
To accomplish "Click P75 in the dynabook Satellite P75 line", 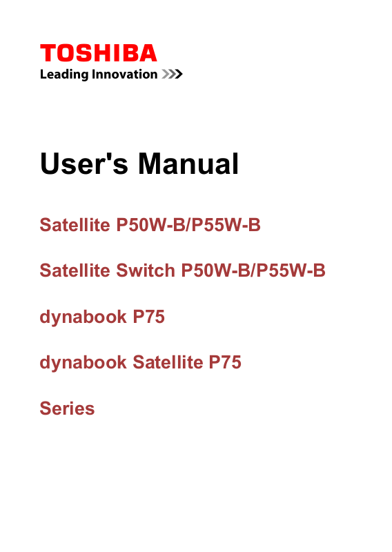I will coord(225,362).
